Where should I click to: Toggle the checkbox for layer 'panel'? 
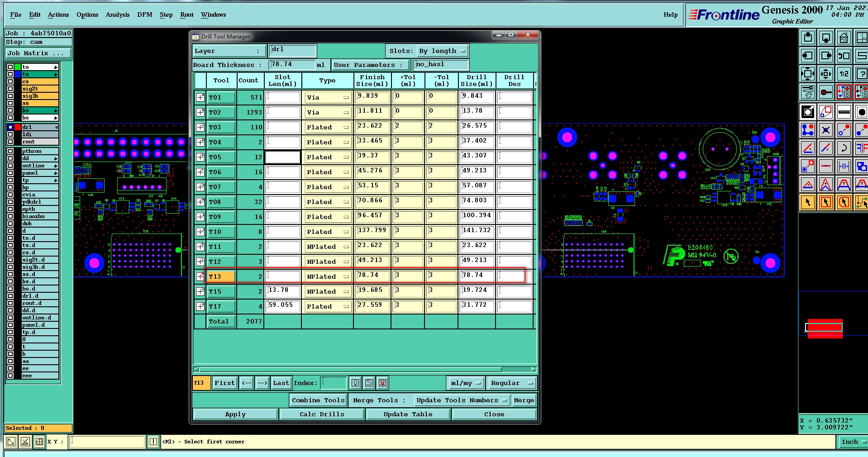click(x=10, y=173)
